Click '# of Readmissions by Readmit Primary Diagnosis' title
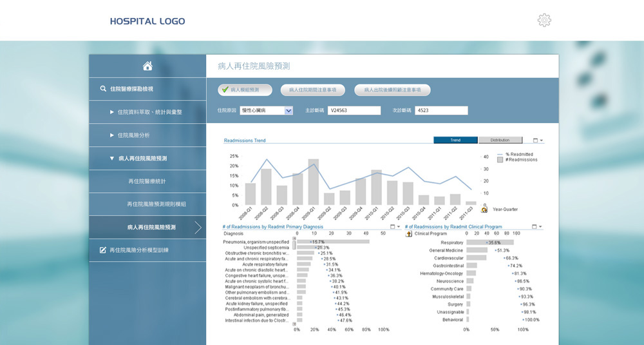 click(x=272, y=226)
